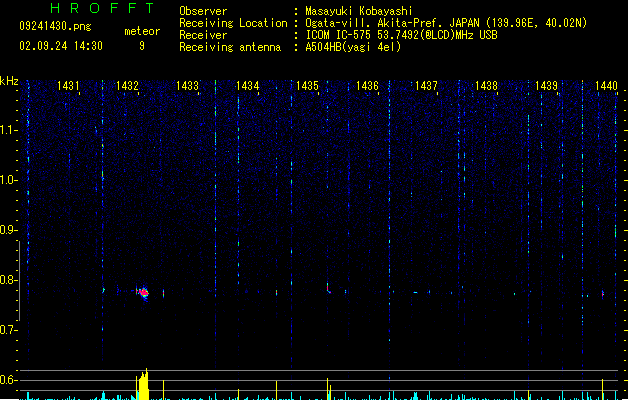Click the 1.1 kHz axis label

(x=8, y=130)
